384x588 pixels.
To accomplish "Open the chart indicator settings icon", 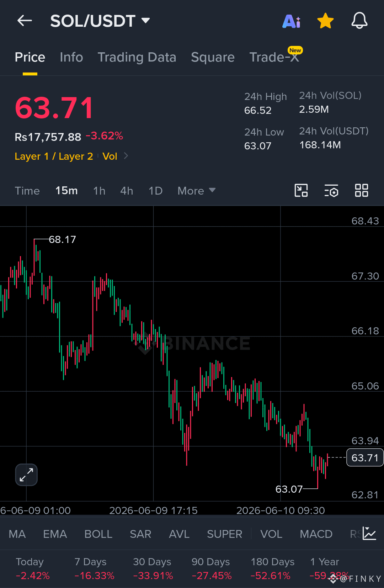I will (331, 191).
